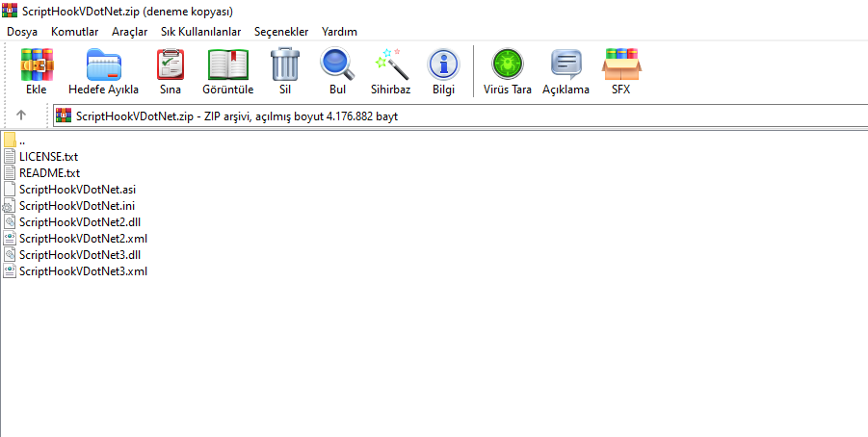Click the WinRAR title bar icon
Screen dimensions: 868x437
(10, 11)
